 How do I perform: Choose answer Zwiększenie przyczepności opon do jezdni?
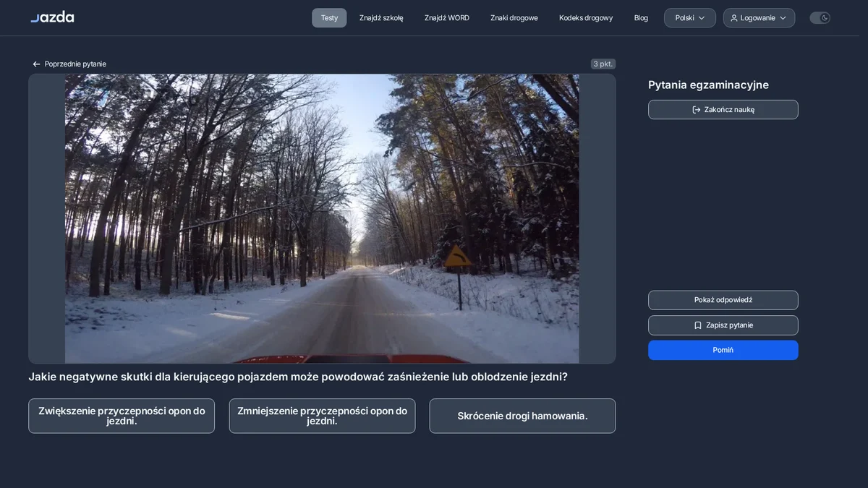pos(122,416)
